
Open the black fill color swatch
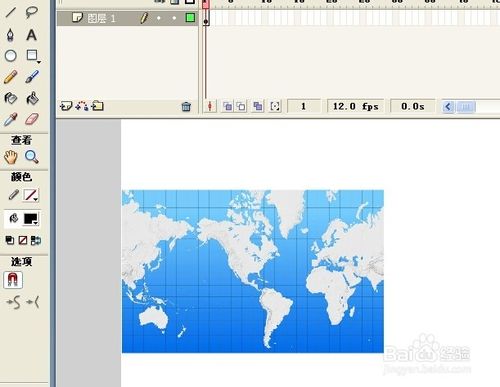pyautogui.click(x=31, y=219)
